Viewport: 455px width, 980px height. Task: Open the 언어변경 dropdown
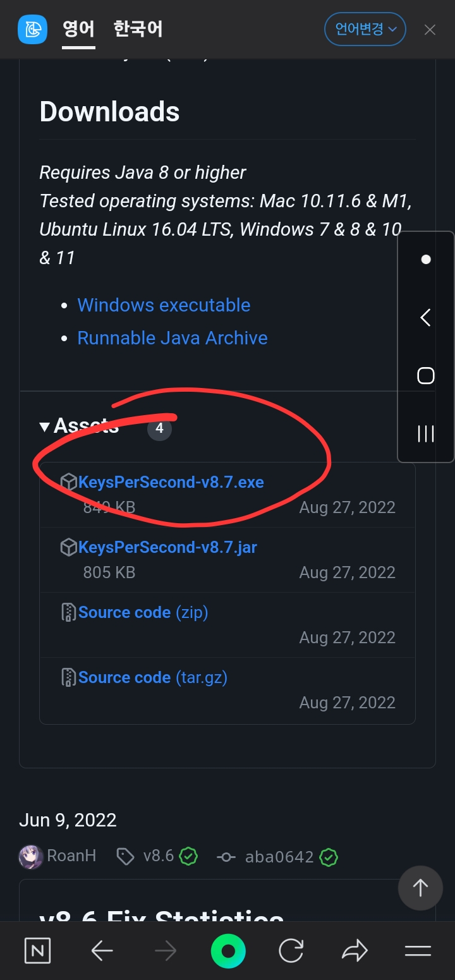(365, 28)
